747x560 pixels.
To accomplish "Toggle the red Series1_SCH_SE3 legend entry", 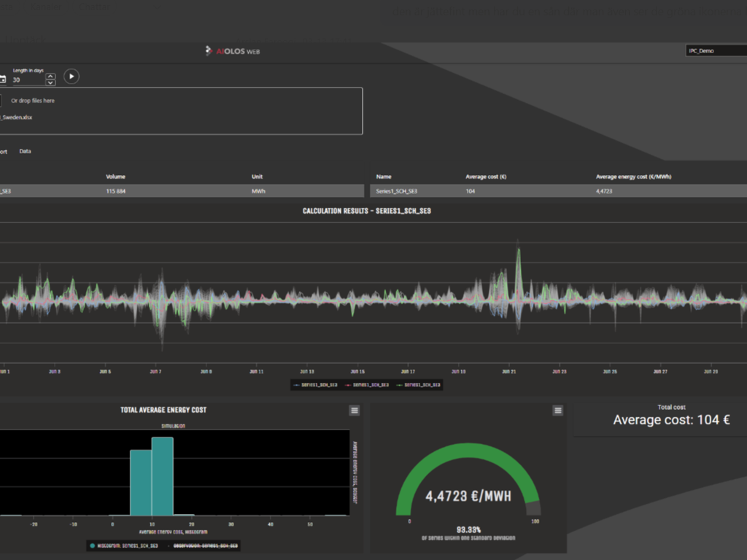I will coord(369,384).
